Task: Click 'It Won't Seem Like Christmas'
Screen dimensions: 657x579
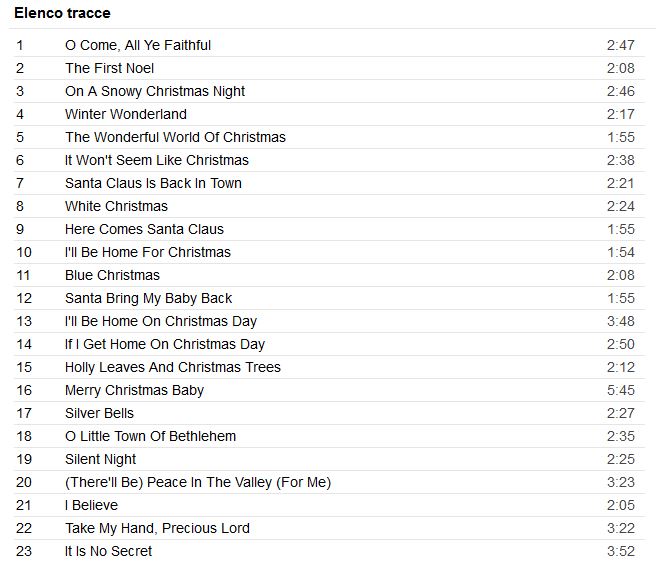Action: [x=157, y=160]
